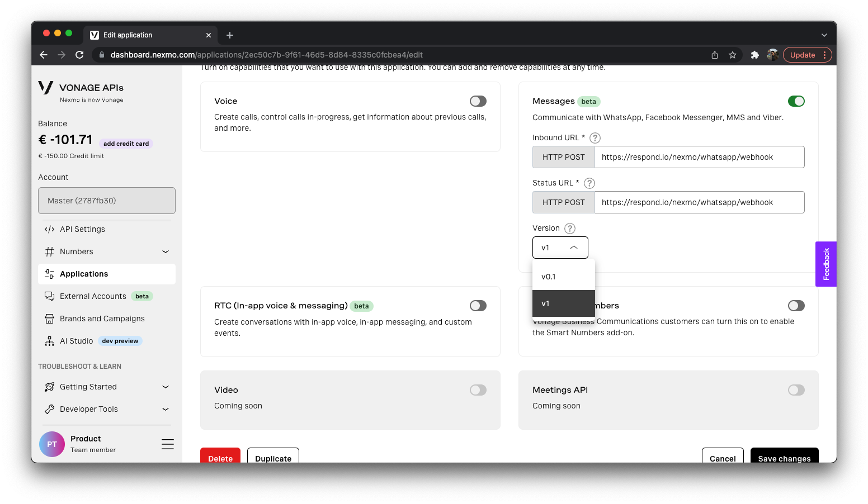The height and width of the screenshot is (504, 868).
Task: Click the PT user avatar
Action: [x=52, y=444]
